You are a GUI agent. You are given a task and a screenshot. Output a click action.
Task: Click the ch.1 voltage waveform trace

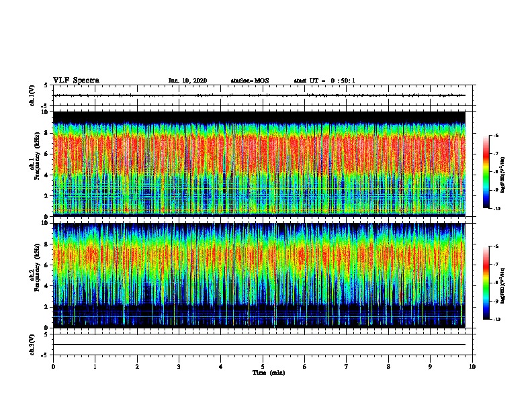pyautogui.click(x=259, y=95)
